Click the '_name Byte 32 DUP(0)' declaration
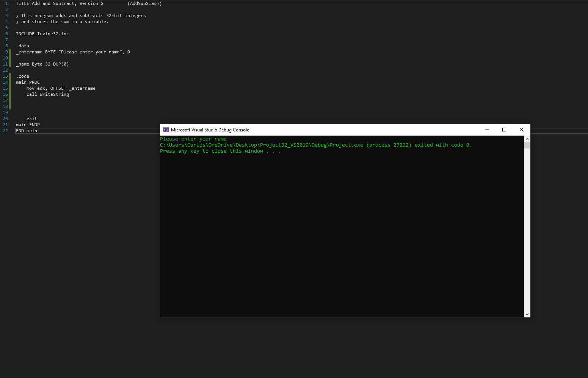Image resolution: width=588 pixels, height=378 pixels. click(42, 64)
